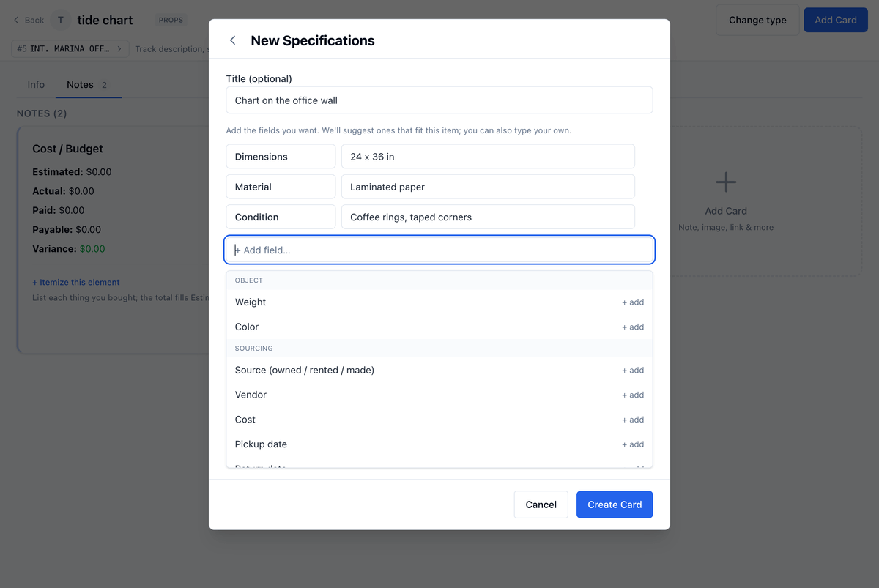Edit the '24 x 36 in' value
Image resolution: width=879 pixels, height=588 pixels.
(x=488, y=157)
